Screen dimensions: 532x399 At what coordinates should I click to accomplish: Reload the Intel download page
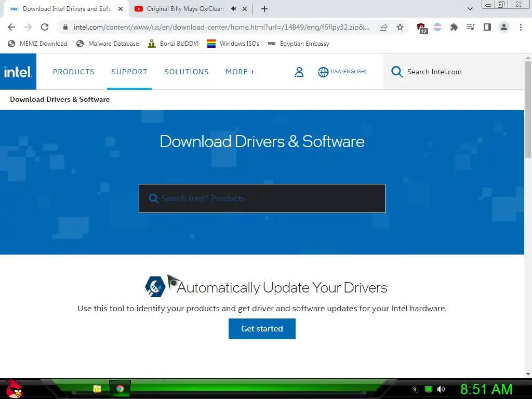tap(45, 27)
